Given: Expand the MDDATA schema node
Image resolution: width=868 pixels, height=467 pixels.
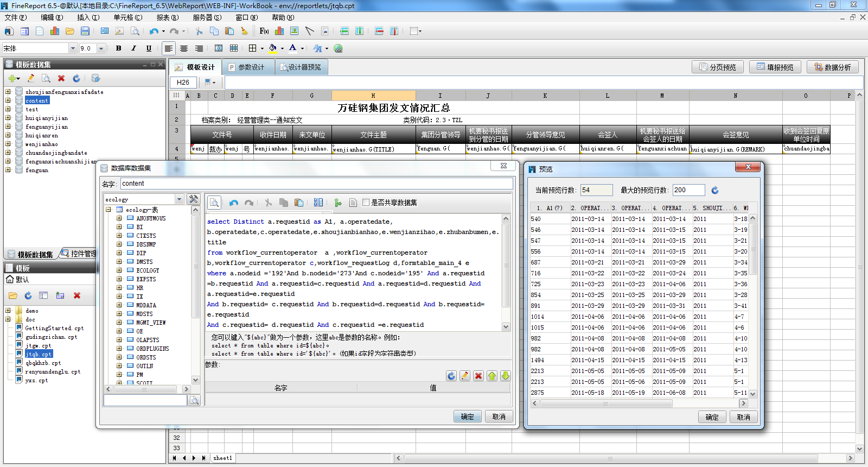Looking at the screenshot, I should point(119,305).
